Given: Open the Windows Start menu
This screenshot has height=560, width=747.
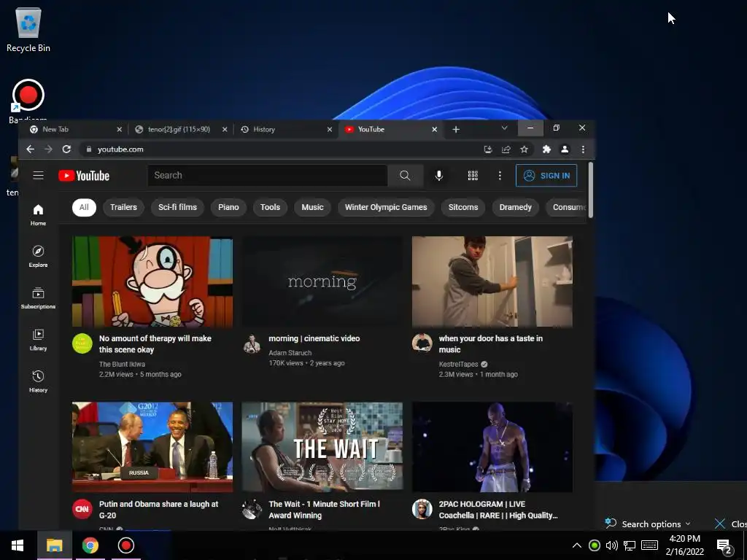Looking at the screenshot, I should point(18,545).
